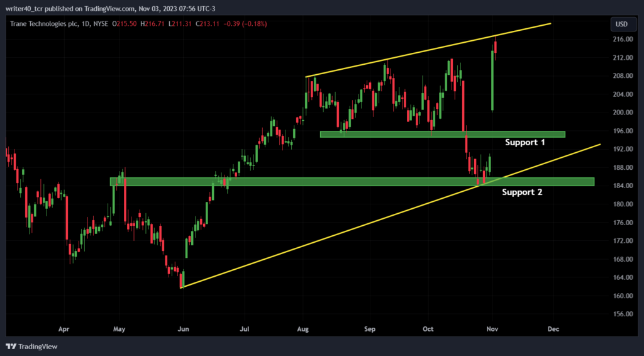The width and height of the screenshot is (644, 356).
Task: Click the tall green gap-up candle near Nov
Action: pos(492,80)
